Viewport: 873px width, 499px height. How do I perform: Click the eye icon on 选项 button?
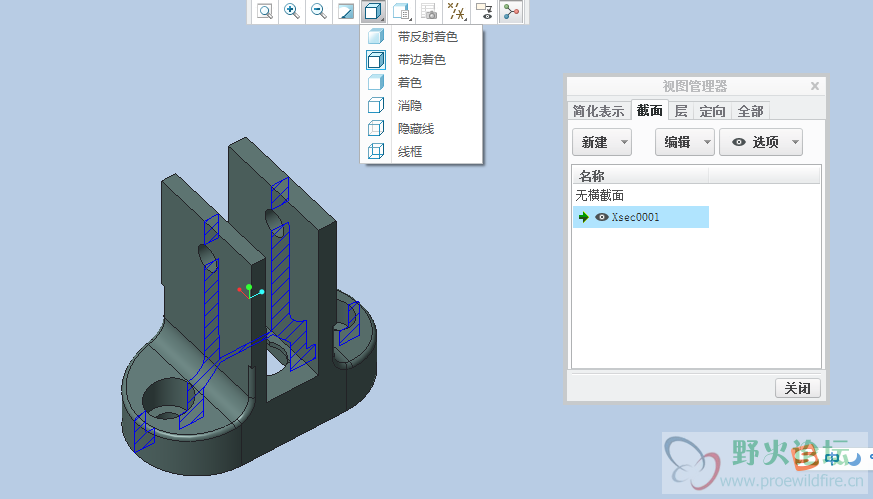tap(739, 142)
